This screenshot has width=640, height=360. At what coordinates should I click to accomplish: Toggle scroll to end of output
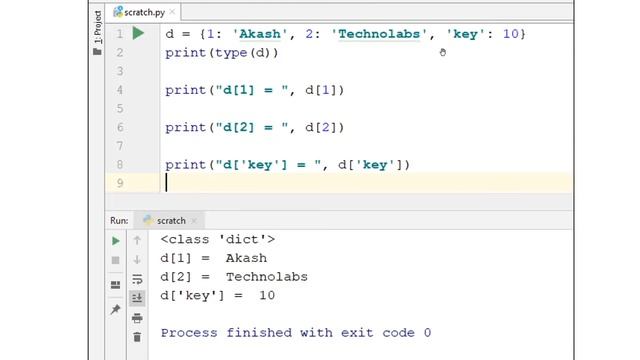click(x=137, y=298)
